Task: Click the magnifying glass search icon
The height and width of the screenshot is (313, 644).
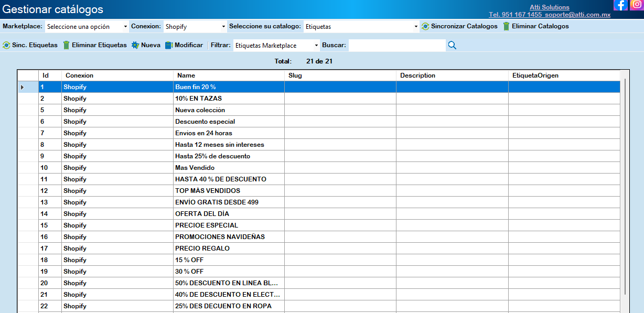Action: click(x=452, y=46)
